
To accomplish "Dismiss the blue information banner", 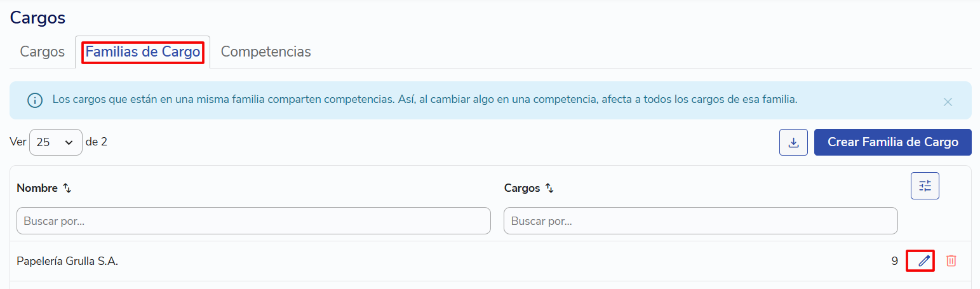I will click(x=948, y=102).
